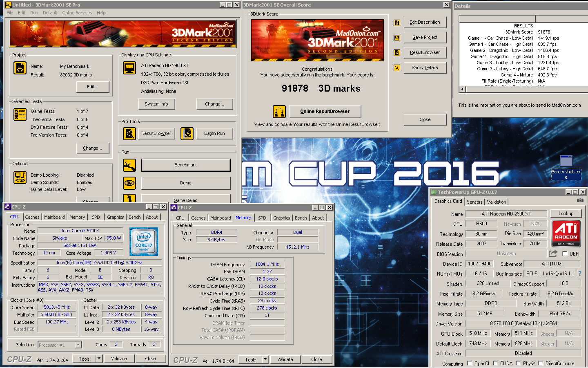Click the icon beside ResultBrowser in score window
This screenshot has height=368, width=588.
click(x=397, y=53)
